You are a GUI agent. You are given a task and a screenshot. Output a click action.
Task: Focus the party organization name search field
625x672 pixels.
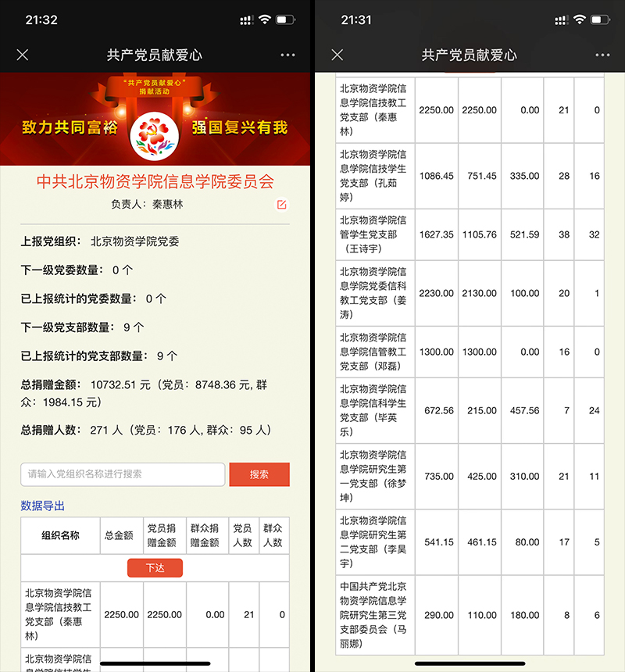123,474
